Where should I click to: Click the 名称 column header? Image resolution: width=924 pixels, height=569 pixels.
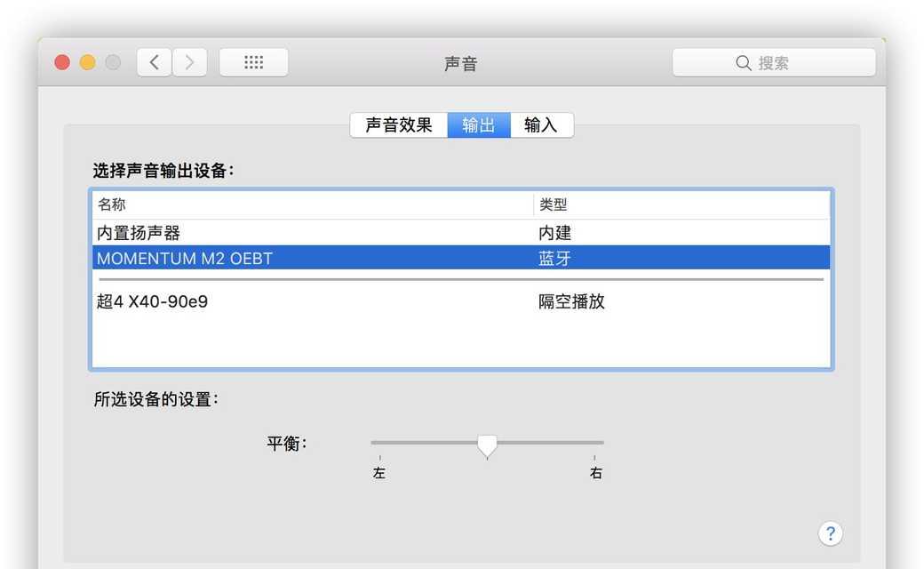[x=313, y=204]
